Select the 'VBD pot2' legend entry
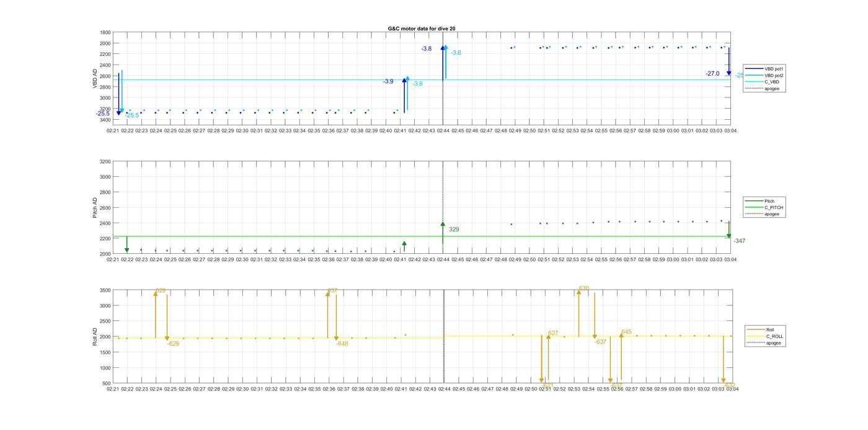 point(764,75)
